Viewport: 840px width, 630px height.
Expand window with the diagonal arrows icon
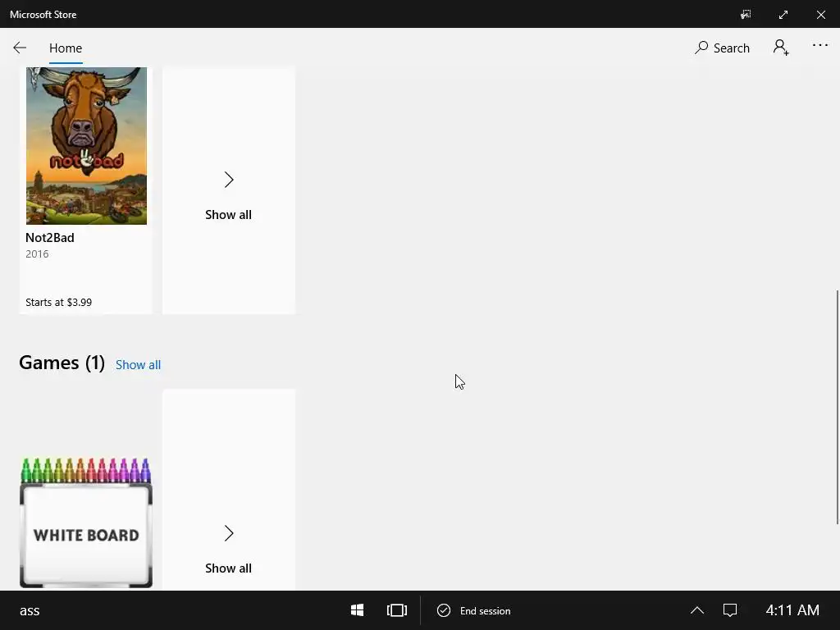click(783, 15)
